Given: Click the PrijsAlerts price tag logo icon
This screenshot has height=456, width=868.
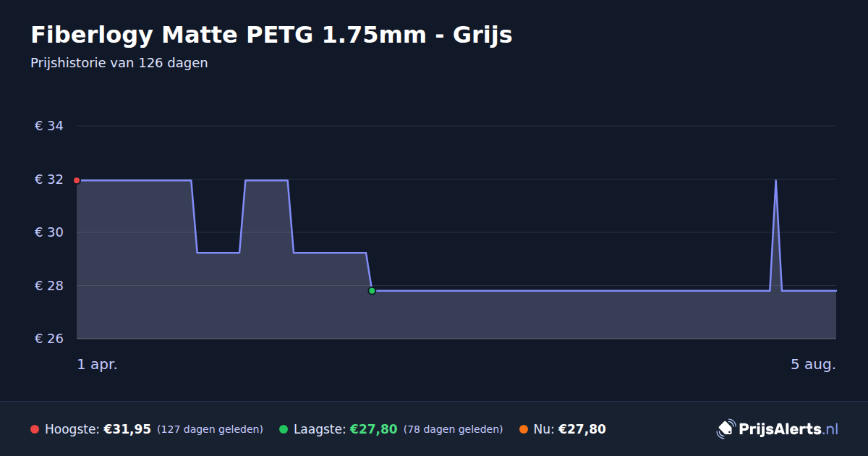Looking at the screenshot, I should (726, 429).
